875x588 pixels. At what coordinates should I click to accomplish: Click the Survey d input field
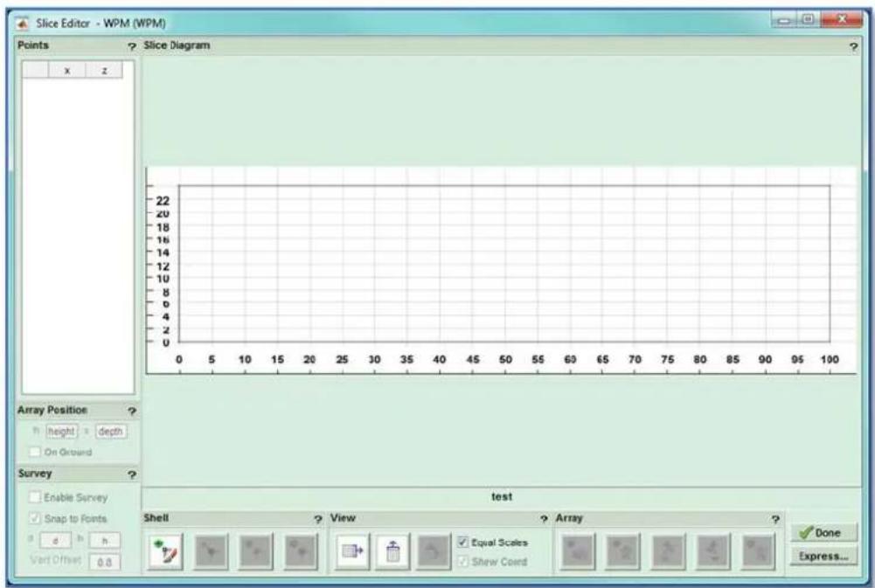[55, 541]
